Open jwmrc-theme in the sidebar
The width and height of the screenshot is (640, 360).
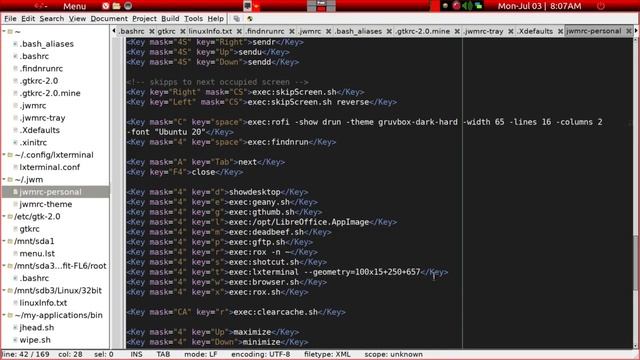click(46, 204)
